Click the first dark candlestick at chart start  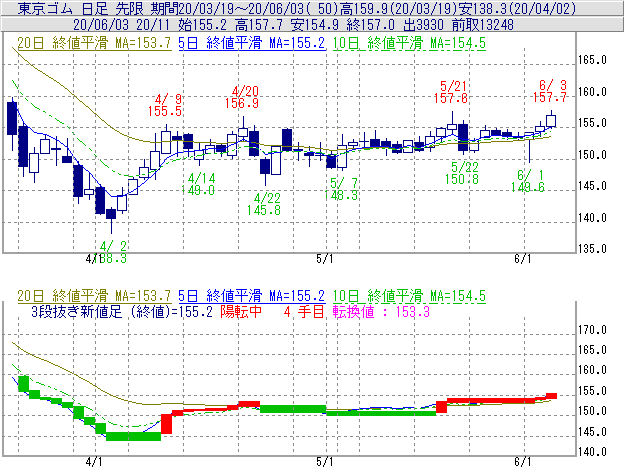(x=12, y=119)
